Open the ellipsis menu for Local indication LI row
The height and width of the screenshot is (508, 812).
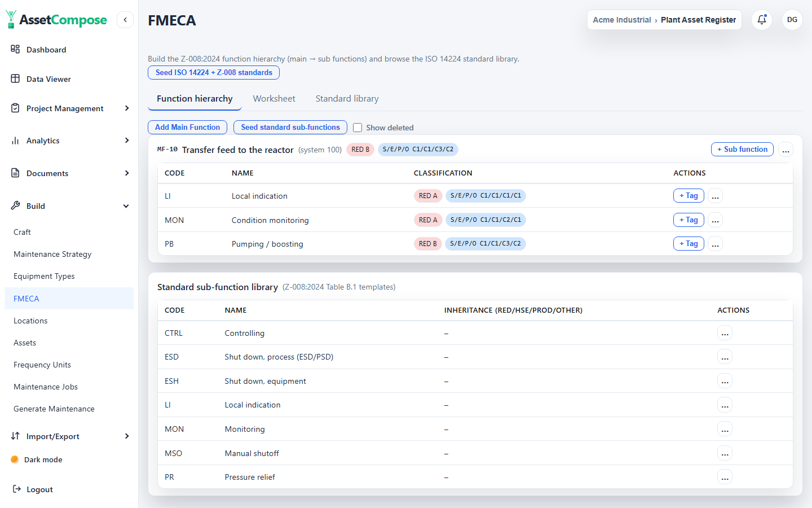point(715,196)
